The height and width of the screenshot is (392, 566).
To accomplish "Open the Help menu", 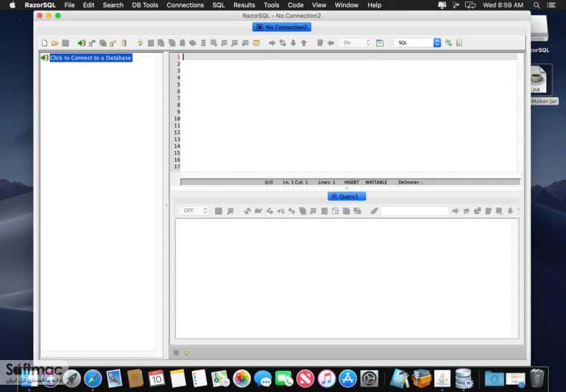I will tap(374, 5).
